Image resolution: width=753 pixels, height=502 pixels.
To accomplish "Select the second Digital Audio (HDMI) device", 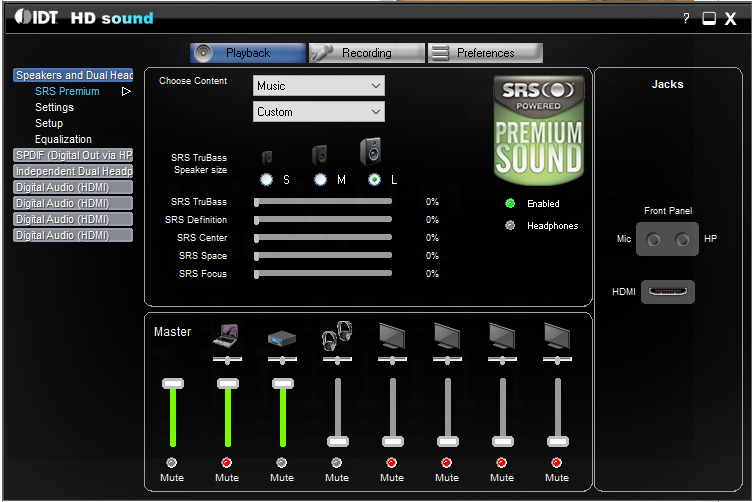I will [x=73, y=203].
